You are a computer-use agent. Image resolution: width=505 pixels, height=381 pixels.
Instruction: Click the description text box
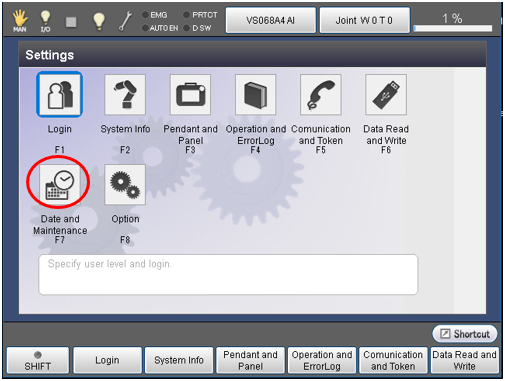(x=228, y=274)
